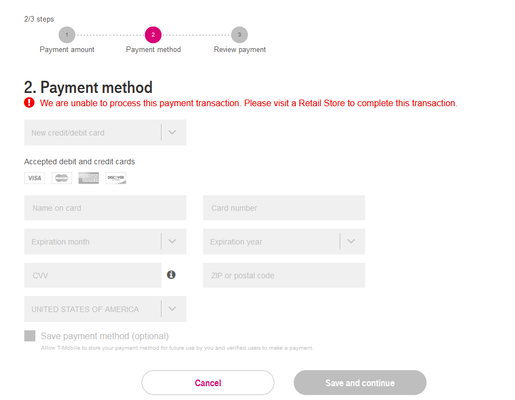This screenshot has height=400, width=515.
Task: Expand the Expiration year dropdown
Action: (x=284, y=241)
